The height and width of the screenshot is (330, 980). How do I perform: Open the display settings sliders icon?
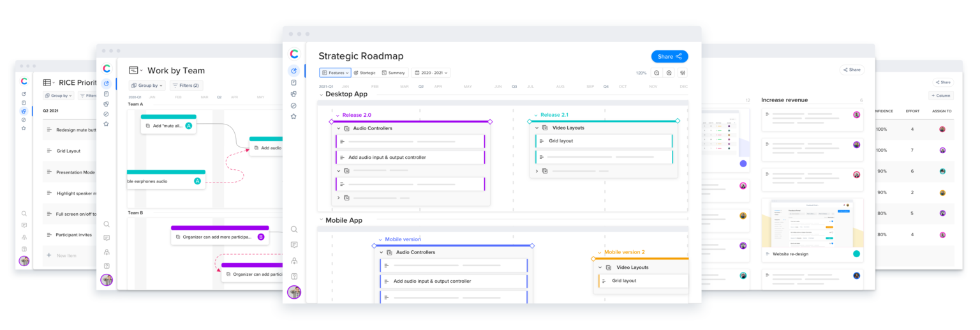click(683, 73)
